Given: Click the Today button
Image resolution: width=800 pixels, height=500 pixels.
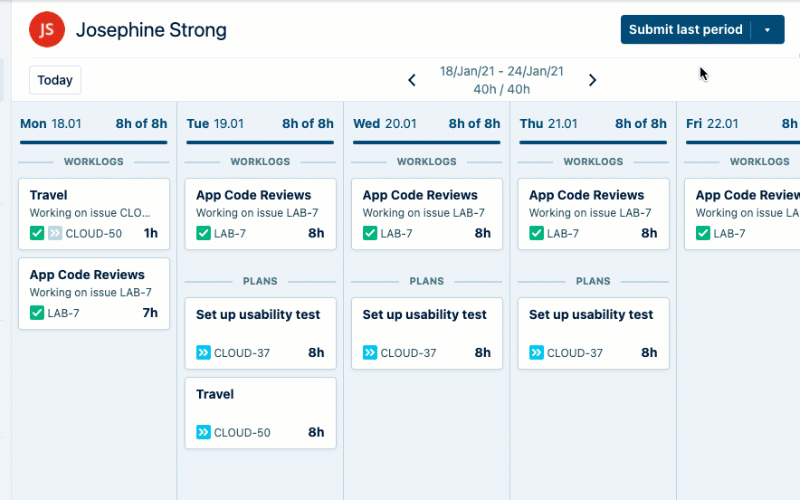Looking at the screenshot, I should point(55,80).
